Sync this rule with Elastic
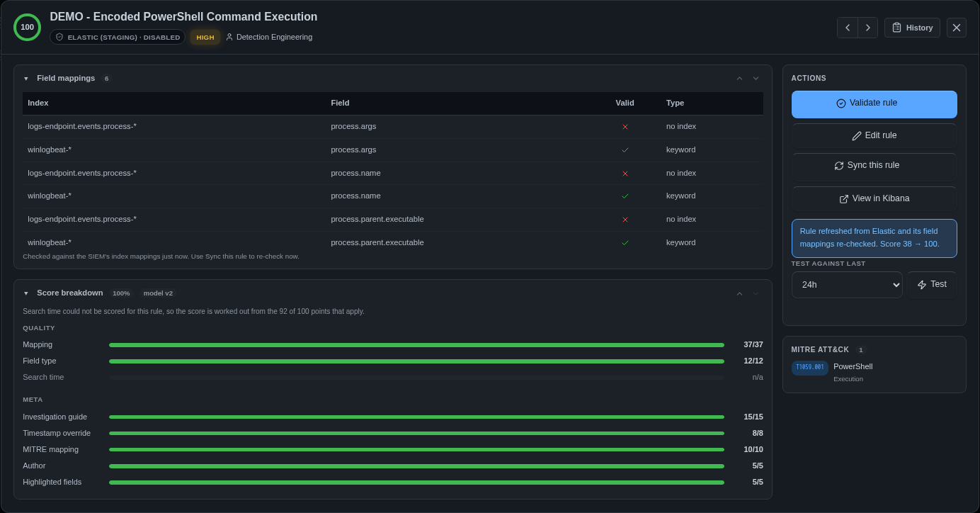980x513 pixels. click(x=874, y=166)
